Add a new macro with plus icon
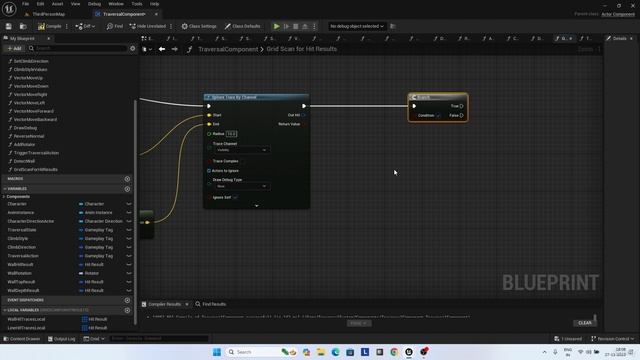The height and width of the screenshot is (360, 640). [127, 179]
